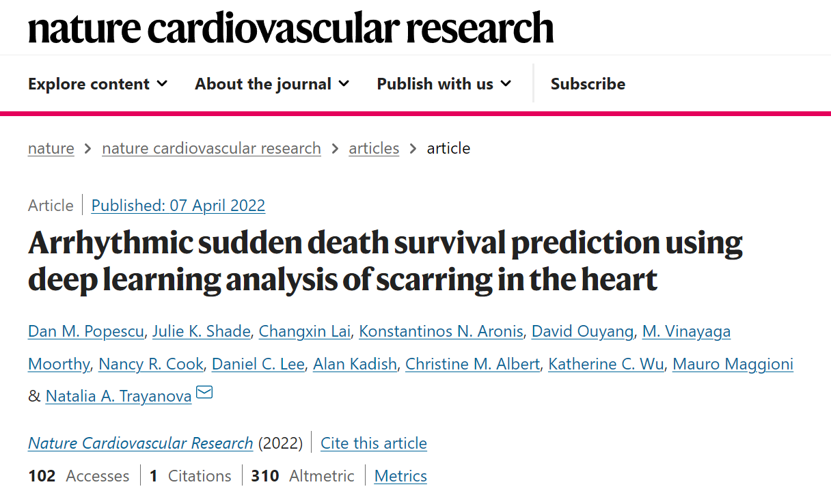Click author link Katherine C. Wu
831x504 pixels.
point(605,364)
